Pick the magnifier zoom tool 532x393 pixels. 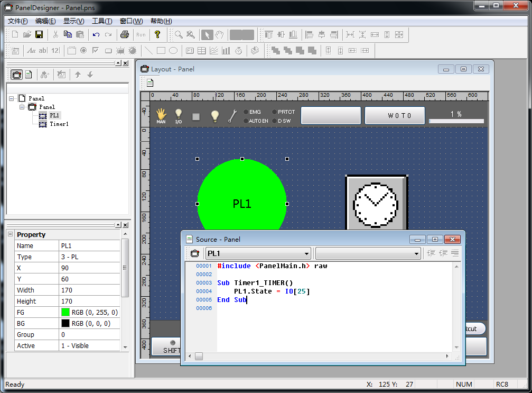click(179, 35)
